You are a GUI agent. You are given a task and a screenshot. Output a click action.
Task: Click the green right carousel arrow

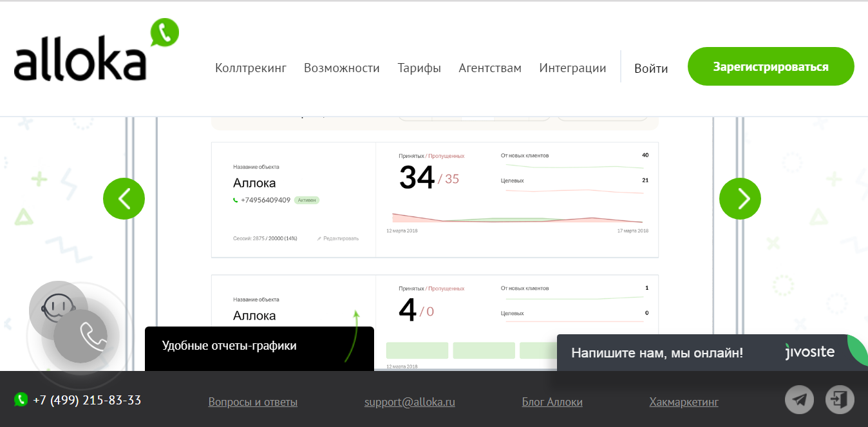tap(740, 198)
